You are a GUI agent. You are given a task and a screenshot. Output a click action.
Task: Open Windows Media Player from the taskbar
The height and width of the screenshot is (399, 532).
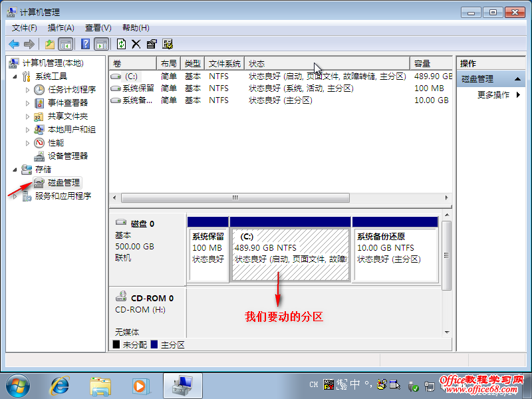tap(140, 384)
